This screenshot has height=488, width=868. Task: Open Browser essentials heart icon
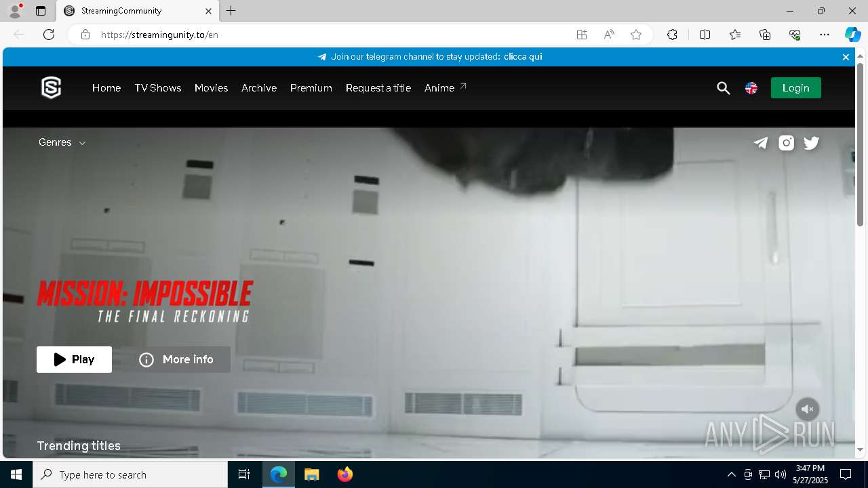[795, 35]
